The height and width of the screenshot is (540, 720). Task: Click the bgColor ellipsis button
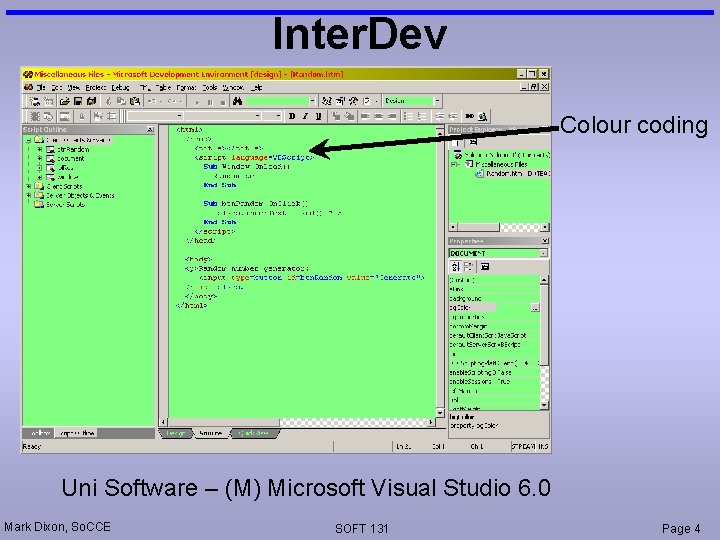535,308
